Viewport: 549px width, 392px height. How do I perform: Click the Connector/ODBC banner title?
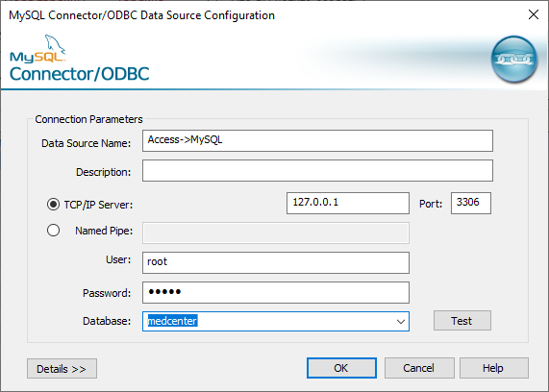[x=80, y=74]
